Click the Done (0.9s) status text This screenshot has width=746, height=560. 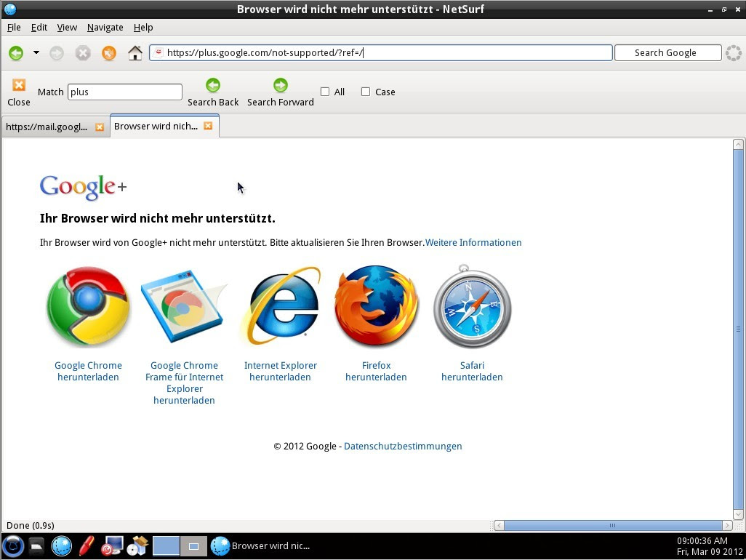31,525
